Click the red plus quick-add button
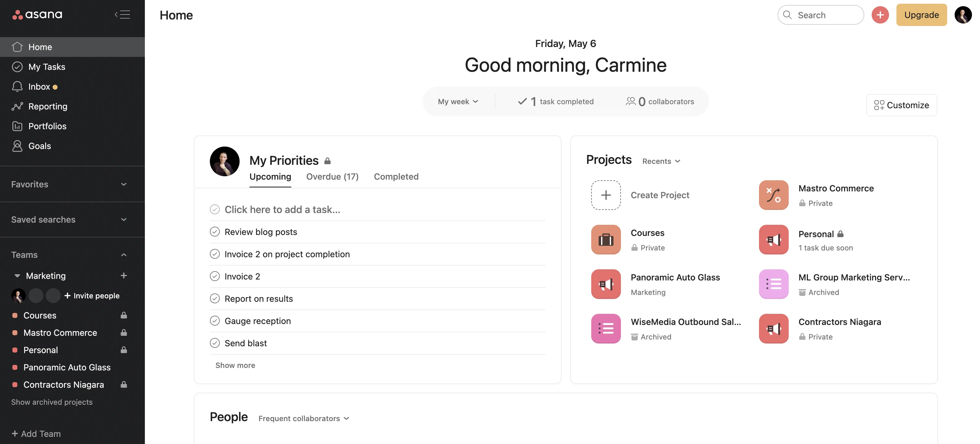 click(880, 15)
